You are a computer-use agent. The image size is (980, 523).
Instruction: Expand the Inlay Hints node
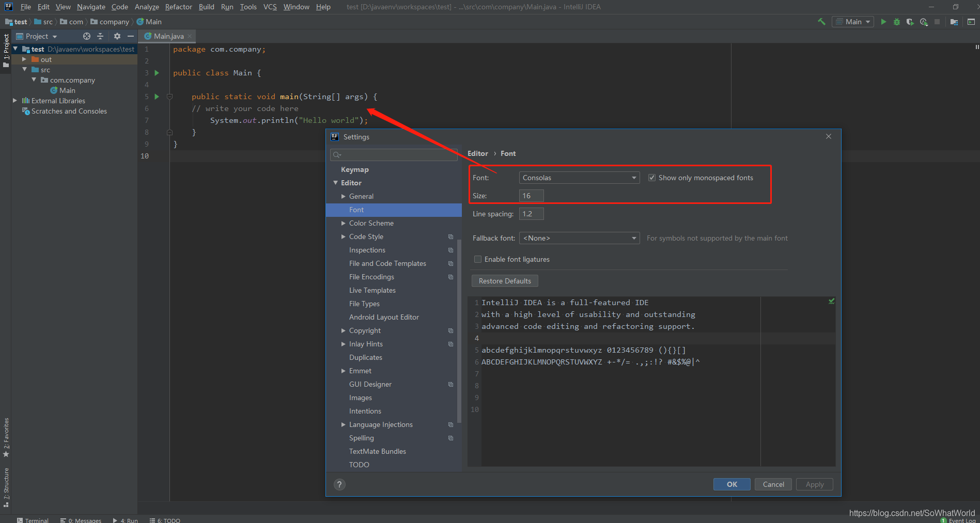click(344, 344)
